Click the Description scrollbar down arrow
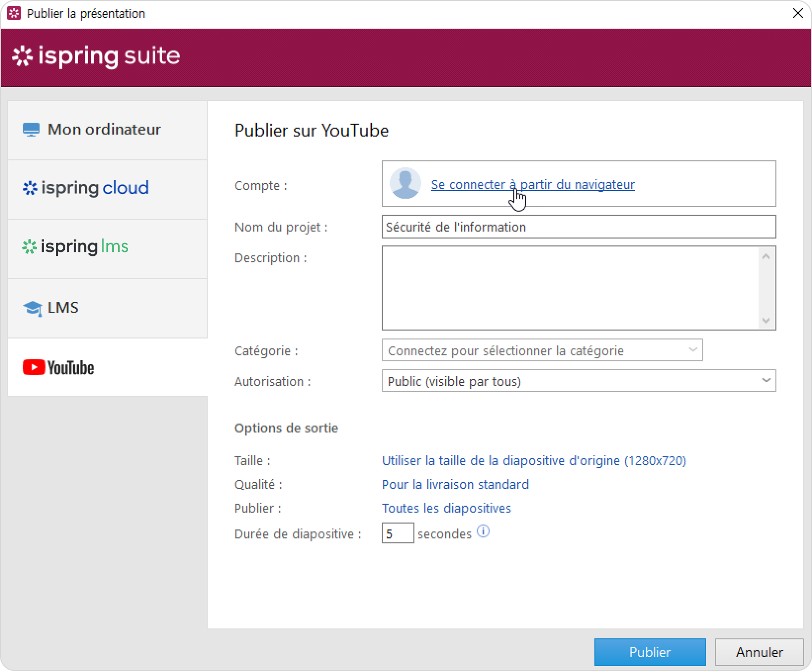Viewport: 812px width, 671px height. (x=766, y=321)
